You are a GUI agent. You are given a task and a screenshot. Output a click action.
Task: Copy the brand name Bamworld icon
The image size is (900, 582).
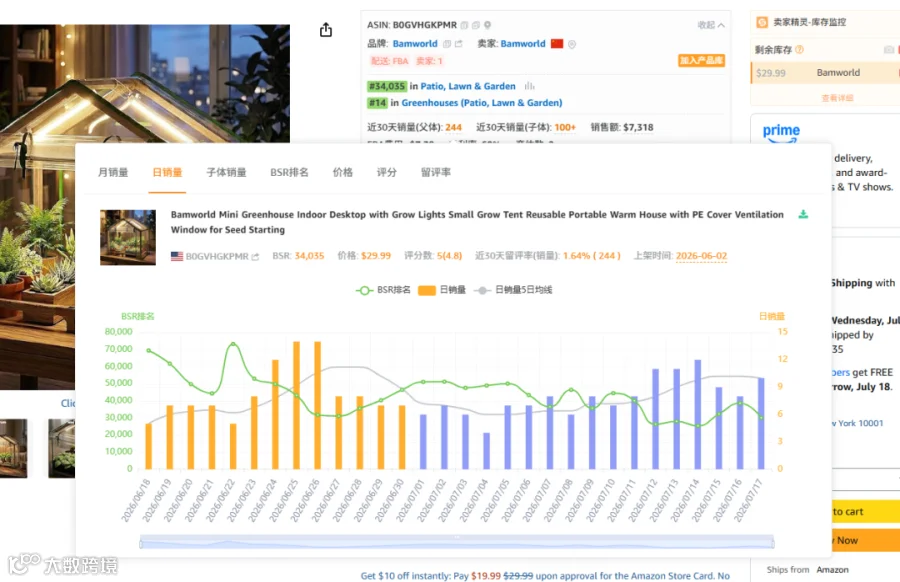coord(447,44)
